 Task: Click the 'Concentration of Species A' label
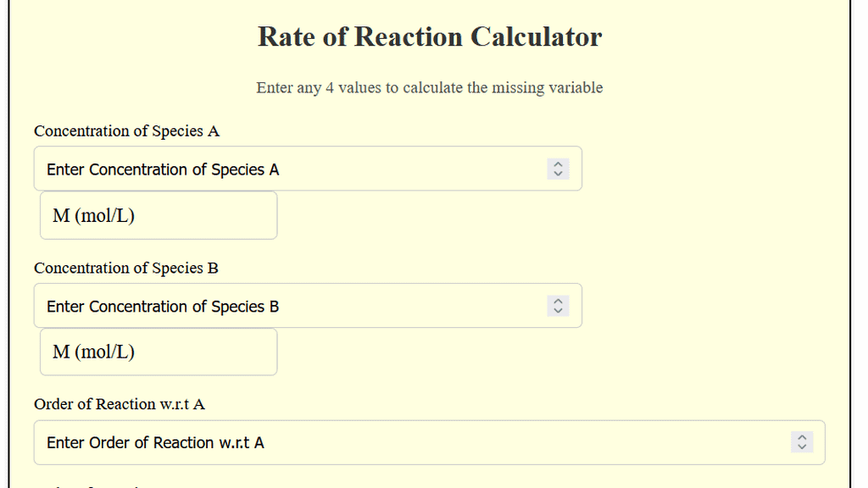[x=126, y=131]
